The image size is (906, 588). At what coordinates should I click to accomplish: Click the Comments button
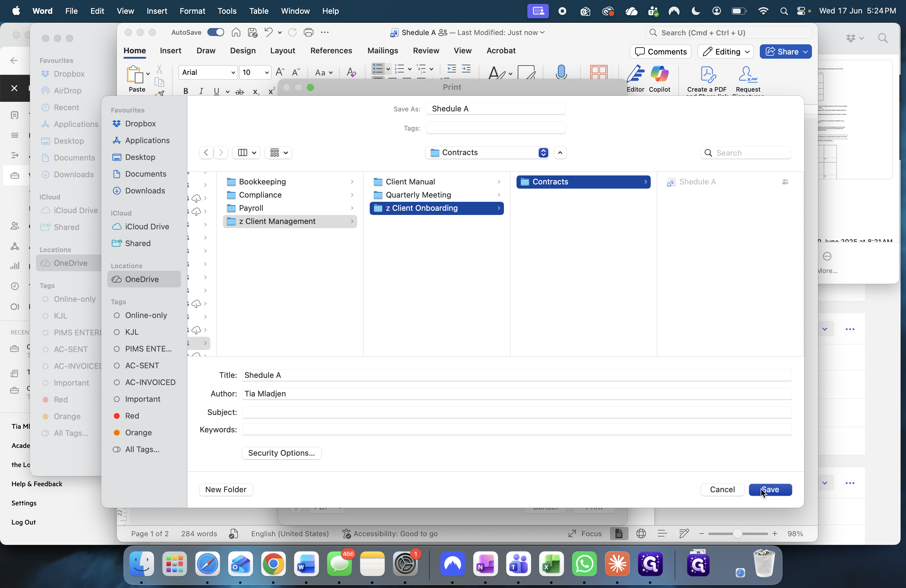(660, 52)
